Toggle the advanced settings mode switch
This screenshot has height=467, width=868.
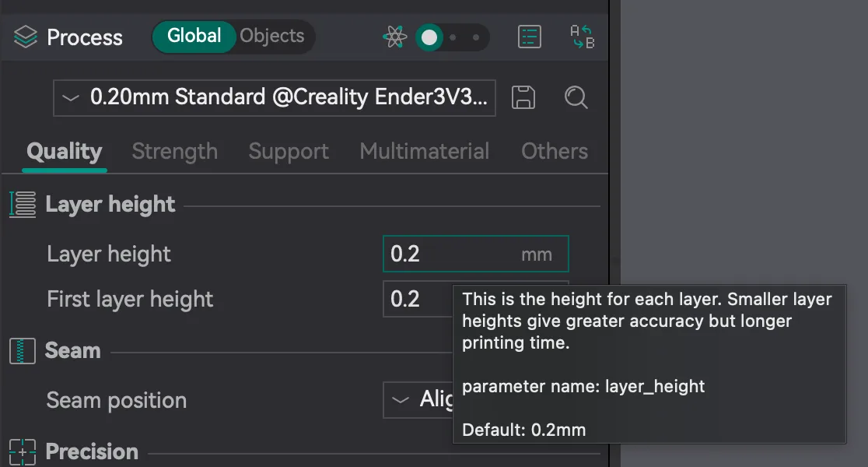(x=452, y=37)
